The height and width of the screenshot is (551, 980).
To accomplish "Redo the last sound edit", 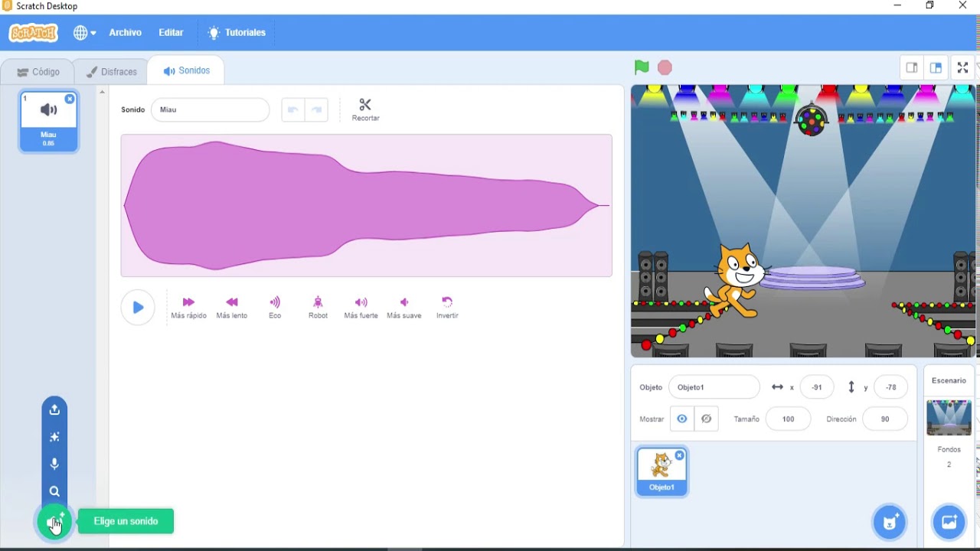I will point(316,109).
